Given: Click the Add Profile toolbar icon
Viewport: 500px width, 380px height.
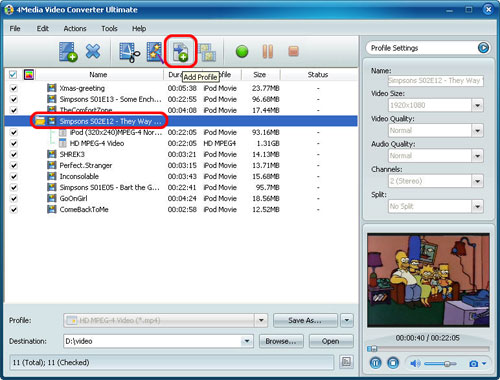Looking at the screenshot, I should tap(180, 52).
